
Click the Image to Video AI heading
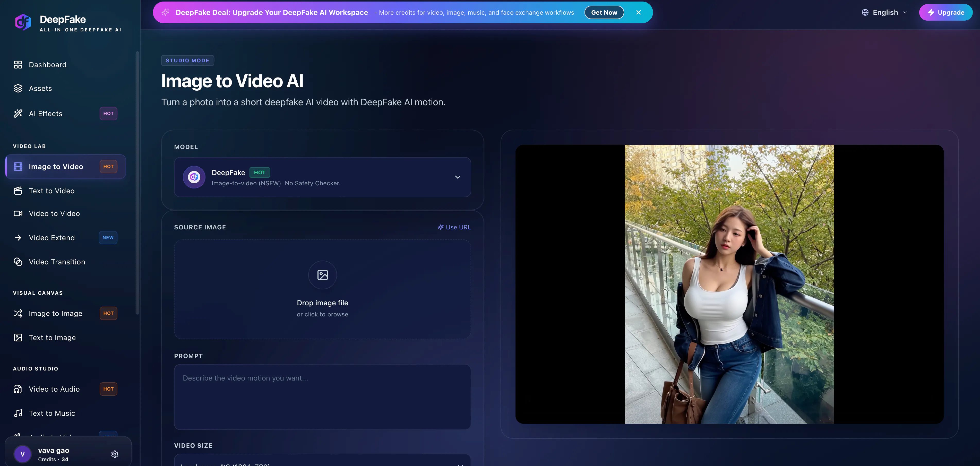click(x=232, y=81)
